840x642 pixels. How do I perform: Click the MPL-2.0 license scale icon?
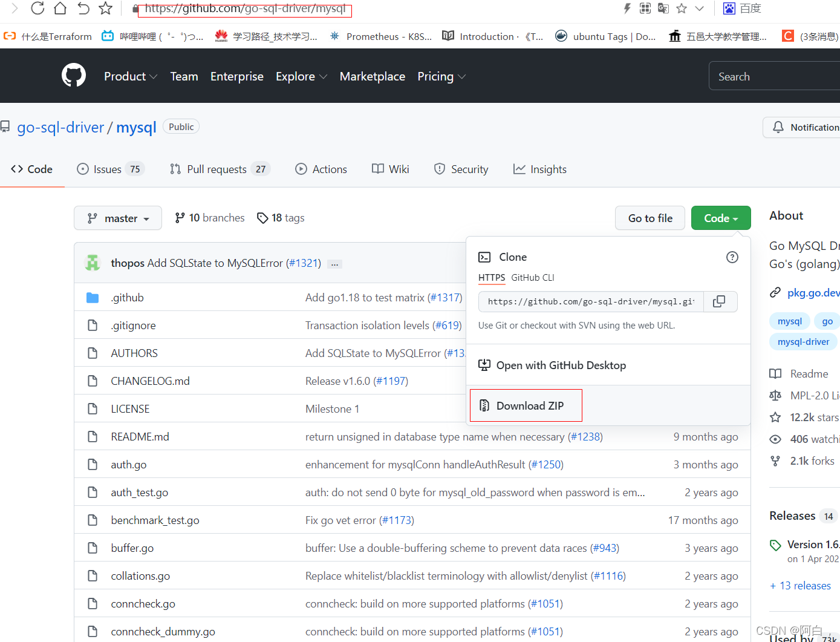(x=775, y=396)
